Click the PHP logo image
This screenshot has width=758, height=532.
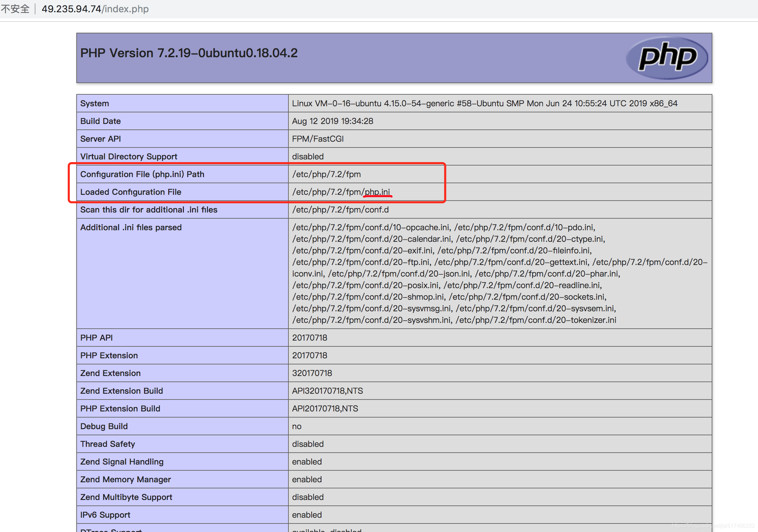point(667,58)
